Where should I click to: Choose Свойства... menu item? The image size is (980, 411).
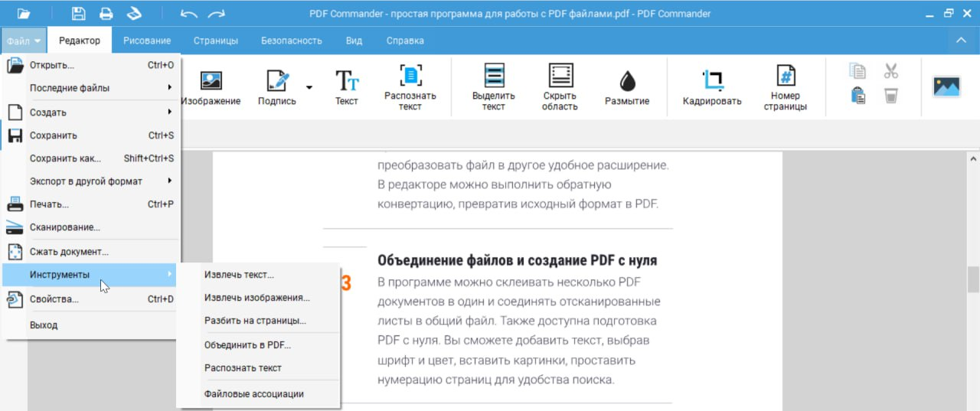pos(90,299)
